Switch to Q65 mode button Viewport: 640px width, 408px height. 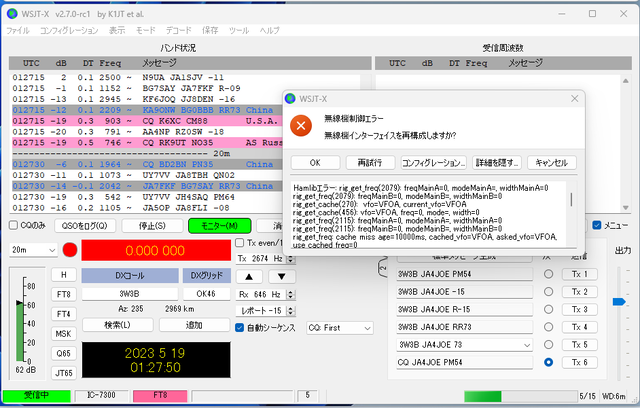point(64,353)
